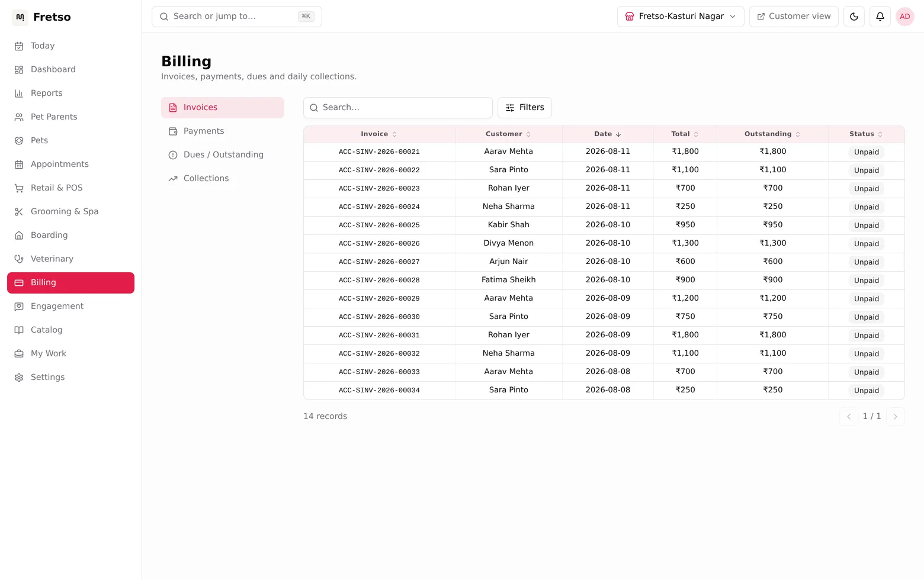This screenshot has height=580, width=924.
Task: Click customer Arjun Nair
Action: click(x=509, y=262)
